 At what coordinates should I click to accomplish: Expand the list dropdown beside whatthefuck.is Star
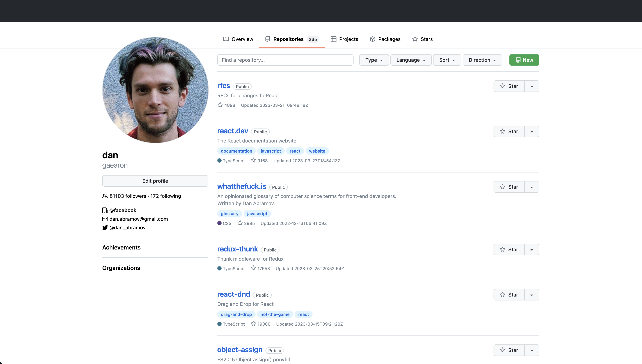[532, 187]
